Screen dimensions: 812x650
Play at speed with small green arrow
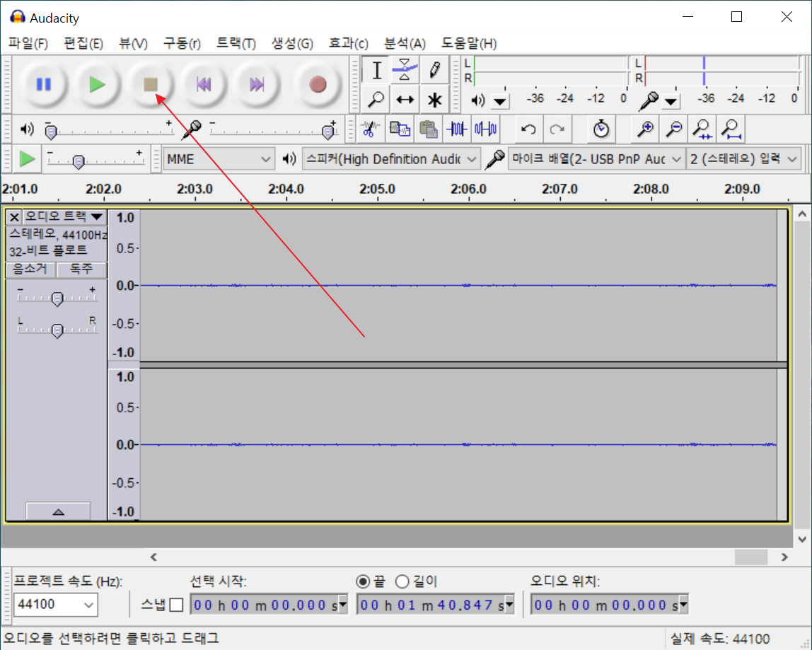pos(27,158)
